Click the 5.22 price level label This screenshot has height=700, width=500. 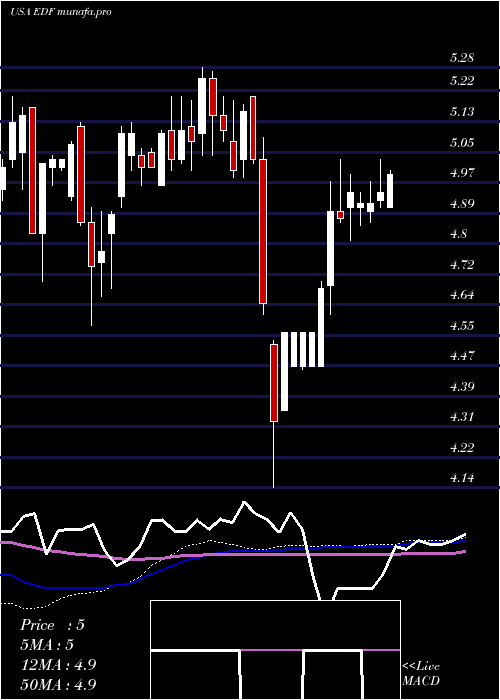[462, 81]
